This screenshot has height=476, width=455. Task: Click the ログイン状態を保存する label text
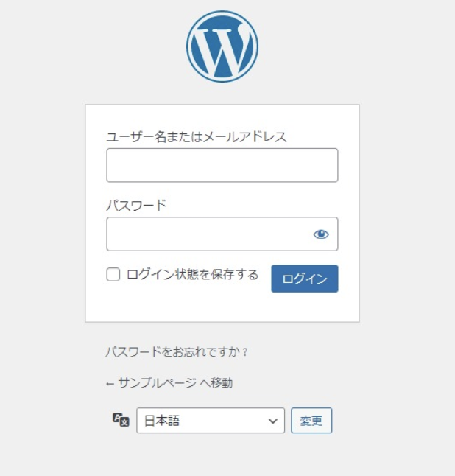(192, 274)
